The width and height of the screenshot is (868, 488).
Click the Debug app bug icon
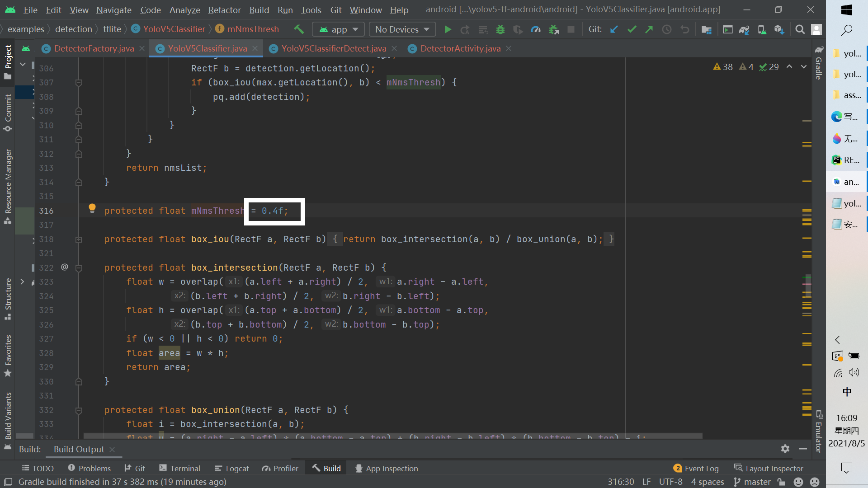(x=500, y=30)
